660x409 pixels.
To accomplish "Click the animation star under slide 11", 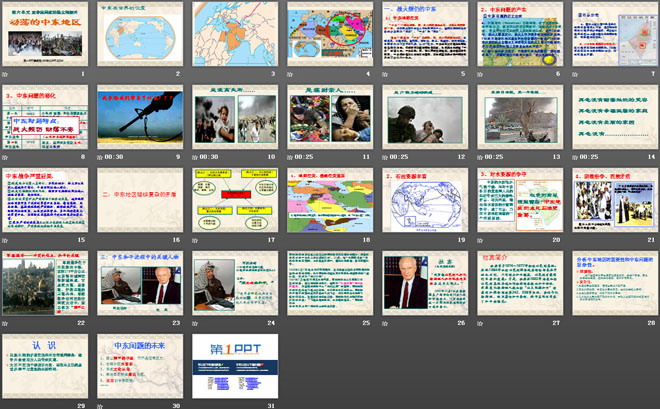I will [x=290, y=157].
